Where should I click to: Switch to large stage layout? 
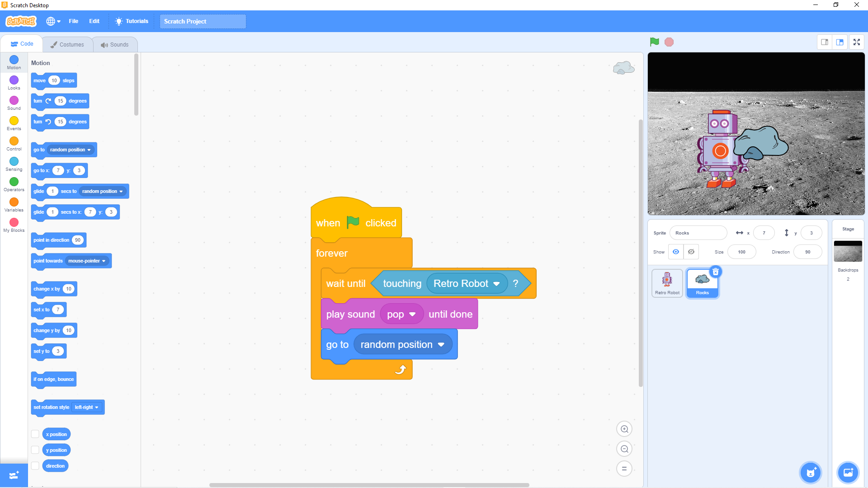coord(840,42)
